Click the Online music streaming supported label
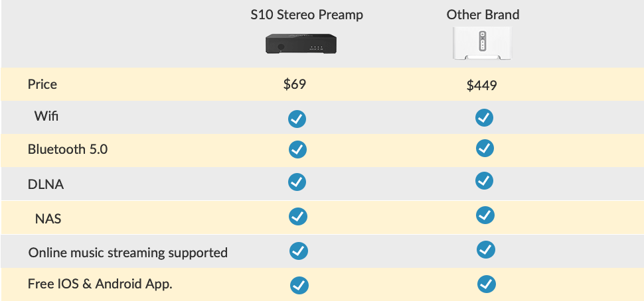Viewport: 644px width, 301px height. [x=127, y=253]
